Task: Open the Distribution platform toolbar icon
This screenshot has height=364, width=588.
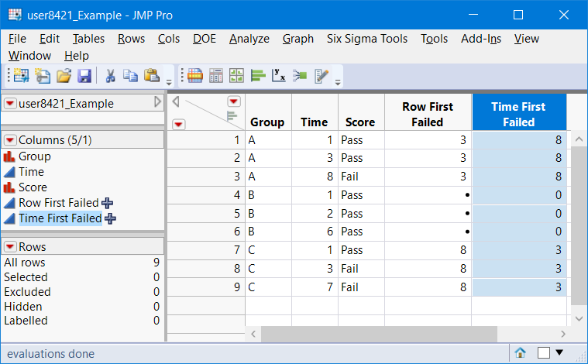Action: (259, 76)
